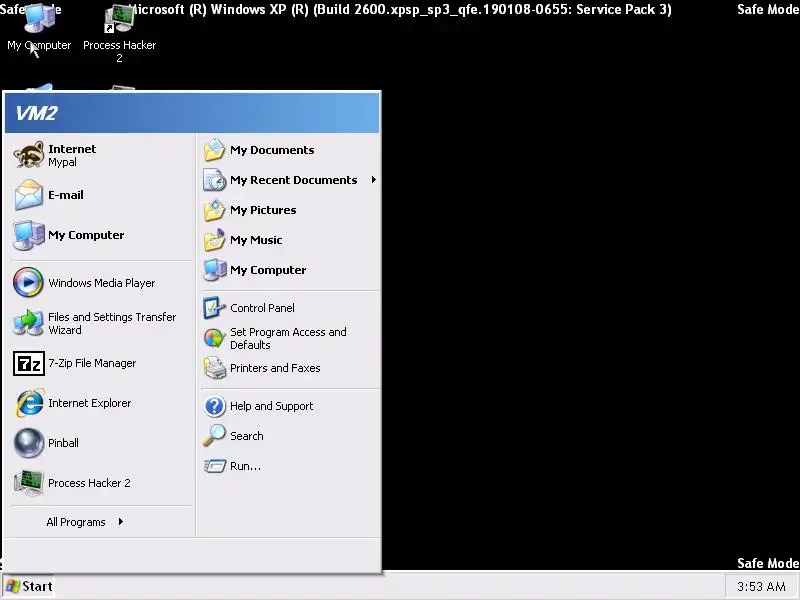Viewport: 800px width, 600px height.
Task: Click the Run... icon
Action: (214, 466)
